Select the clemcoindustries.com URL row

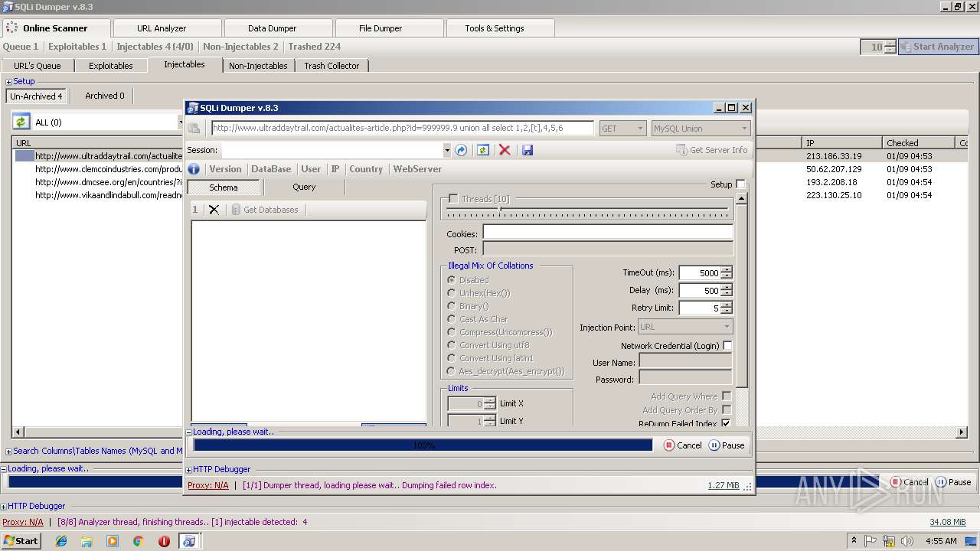(109, 169)
